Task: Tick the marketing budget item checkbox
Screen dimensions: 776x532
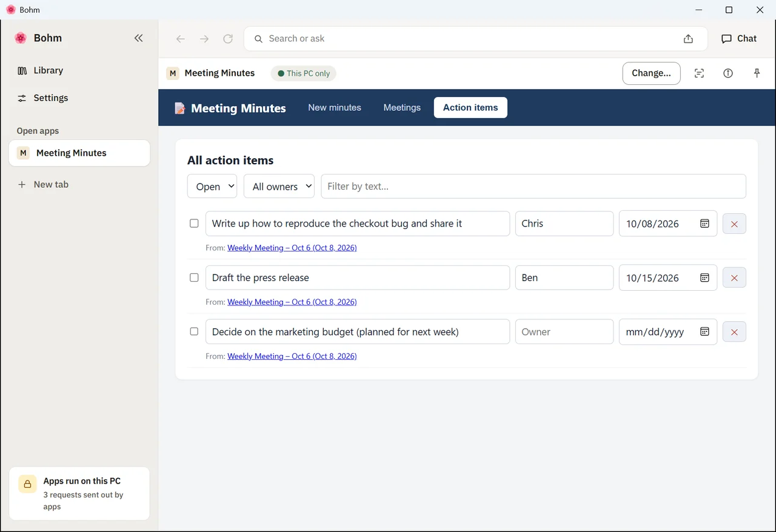Action: (194, 331)
